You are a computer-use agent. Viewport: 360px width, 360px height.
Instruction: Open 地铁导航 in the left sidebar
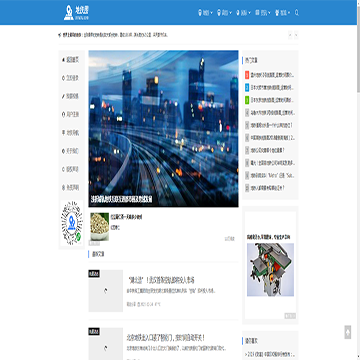(x=70, y=133)
